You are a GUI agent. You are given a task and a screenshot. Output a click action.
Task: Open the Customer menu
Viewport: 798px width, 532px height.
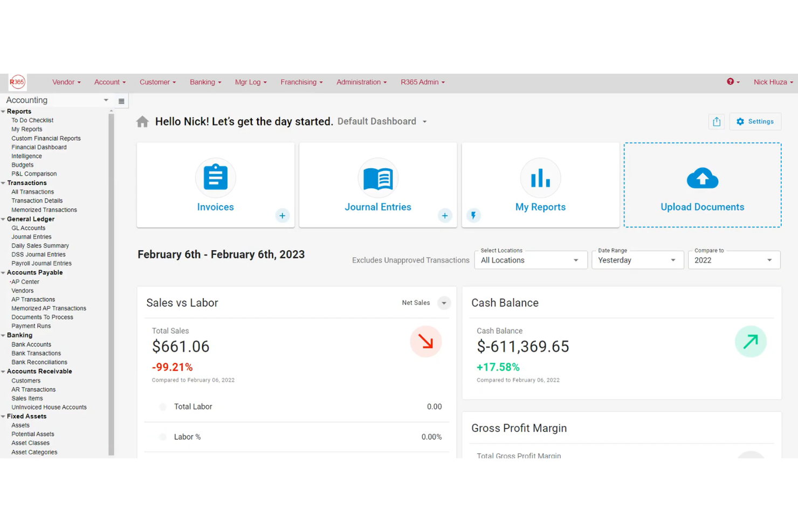[x=157, y=82]
